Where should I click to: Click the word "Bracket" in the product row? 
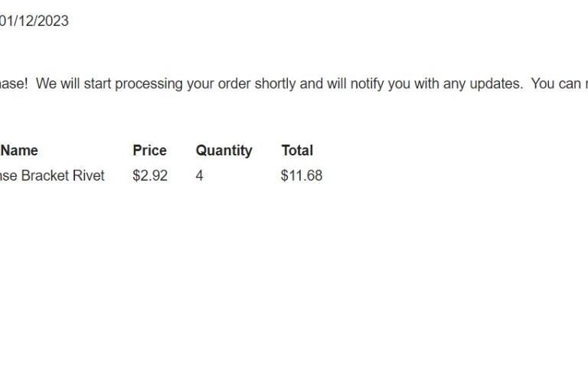(x=44, y=175)
